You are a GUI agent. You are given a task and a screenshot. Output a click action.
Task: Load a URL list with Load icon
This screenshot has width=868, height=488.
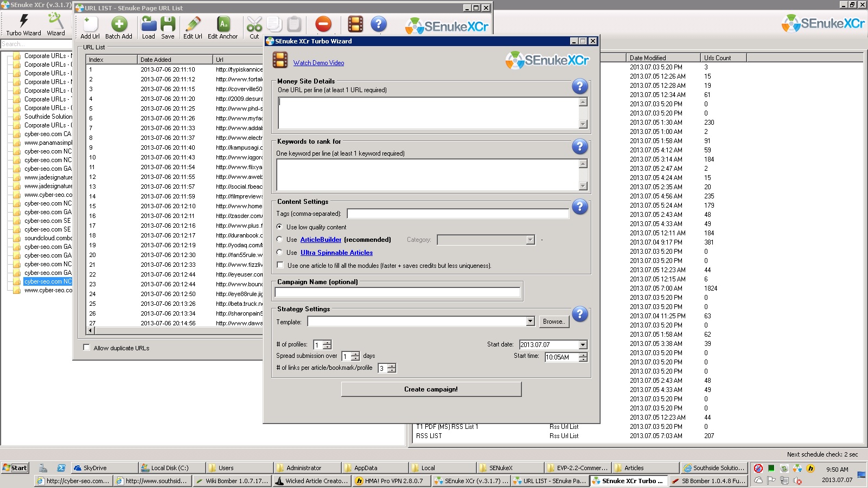point(149,28)
